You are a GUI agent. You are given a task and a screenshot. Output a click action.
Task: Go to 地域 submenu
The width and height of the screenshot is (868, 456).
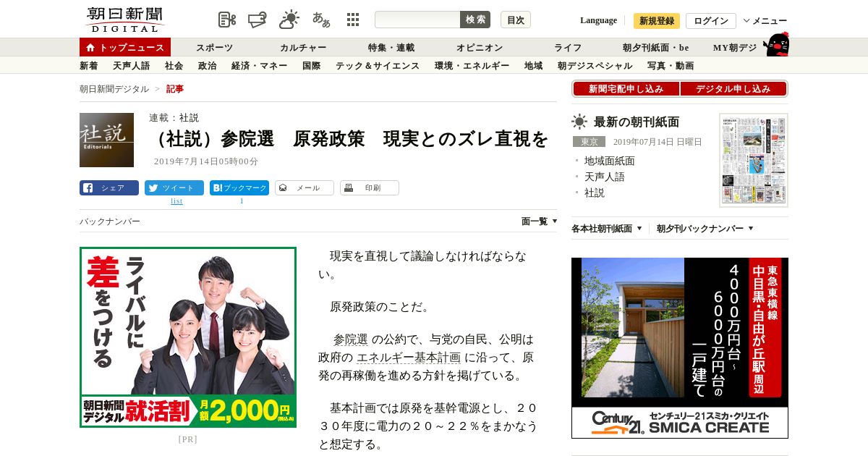point(534,66)
